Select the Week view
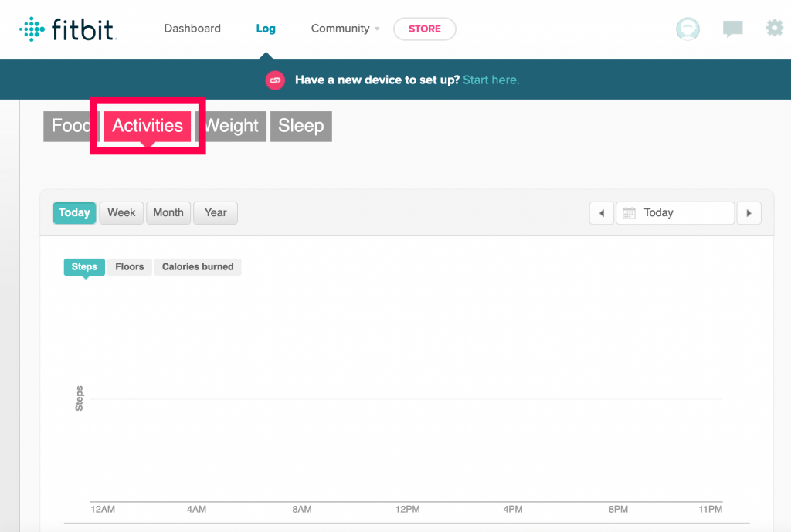Viewport: 791px width, 532px height. (121, 213)
